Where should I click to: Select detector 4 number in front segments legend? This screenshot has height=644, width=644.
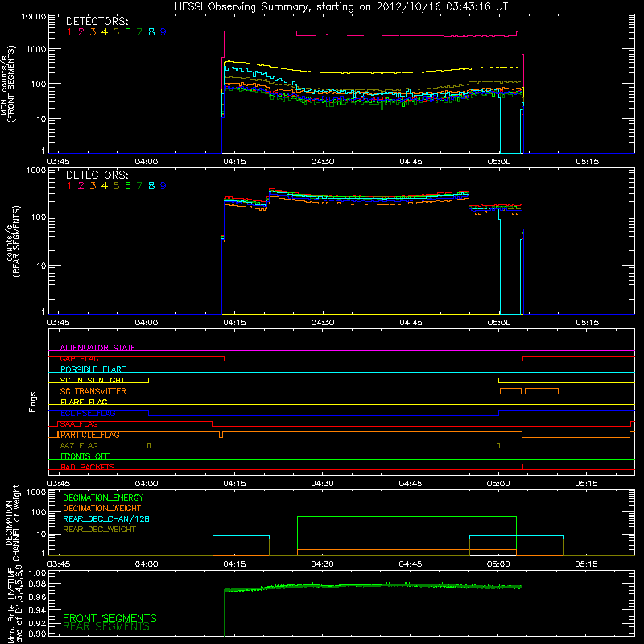click(105, 32)
